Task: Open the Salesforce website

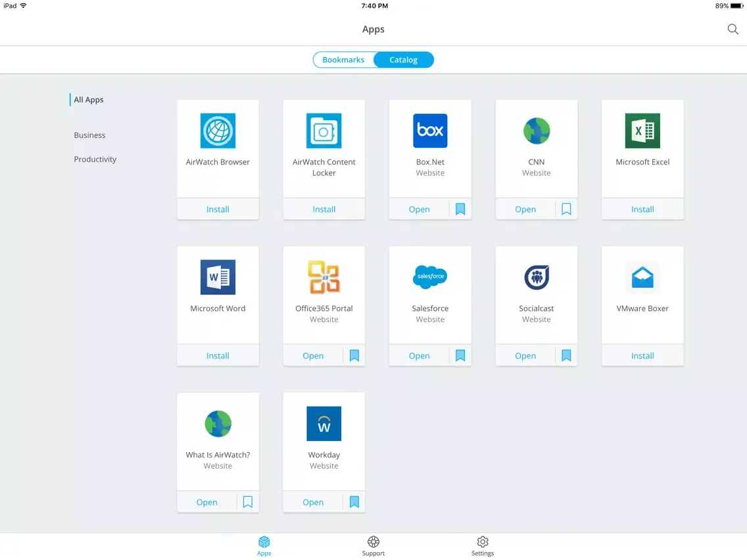Action: pos(420,356)
